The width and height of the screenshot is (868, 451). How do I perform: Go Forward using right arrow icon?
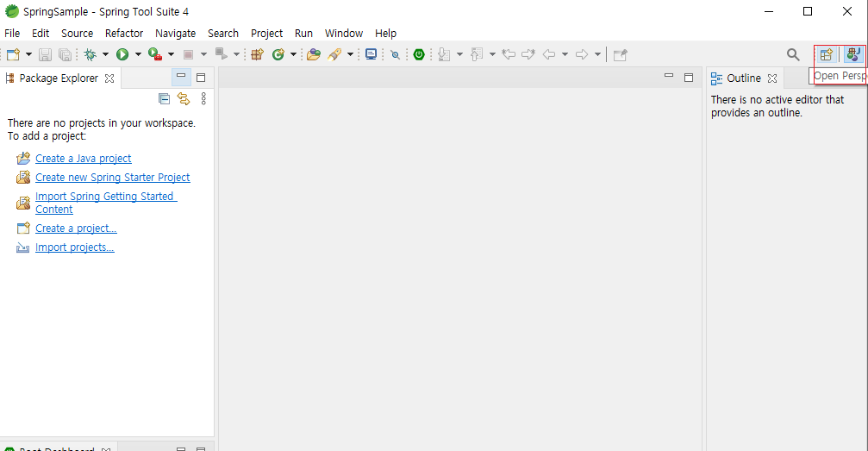click(x=582, y=54)
